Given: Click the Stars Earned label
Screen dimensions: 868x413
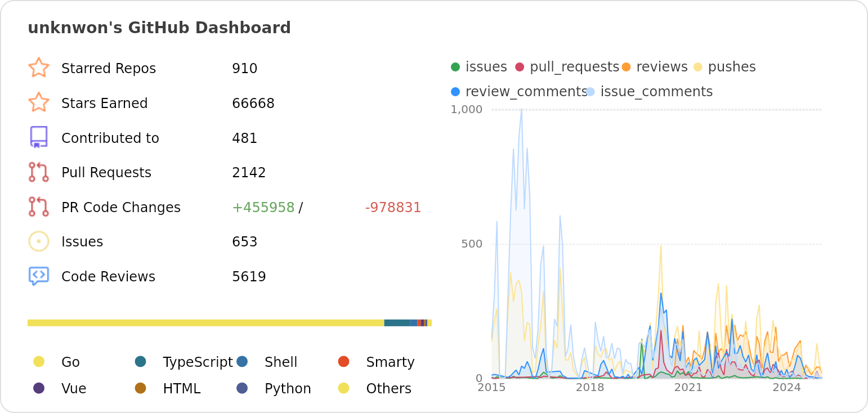Looking at the screenshot, I should coord(105,104).
